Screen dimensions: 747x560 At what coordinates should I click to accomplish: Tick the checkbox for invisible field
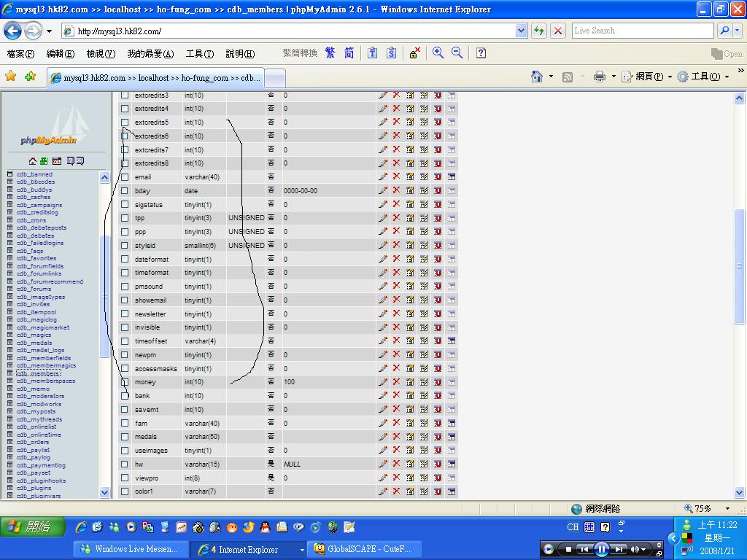pos(125,327)
